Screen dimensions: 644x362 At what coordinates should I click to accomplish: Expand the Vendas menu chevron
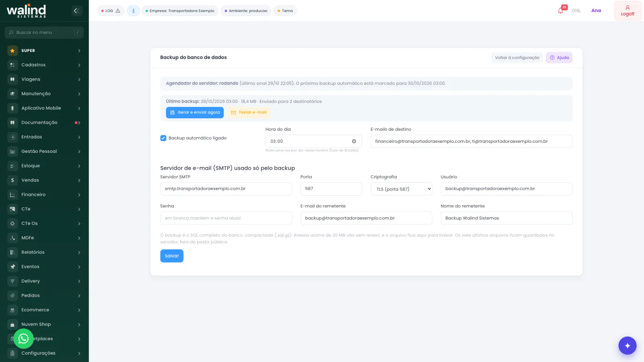tap(79, 181)
